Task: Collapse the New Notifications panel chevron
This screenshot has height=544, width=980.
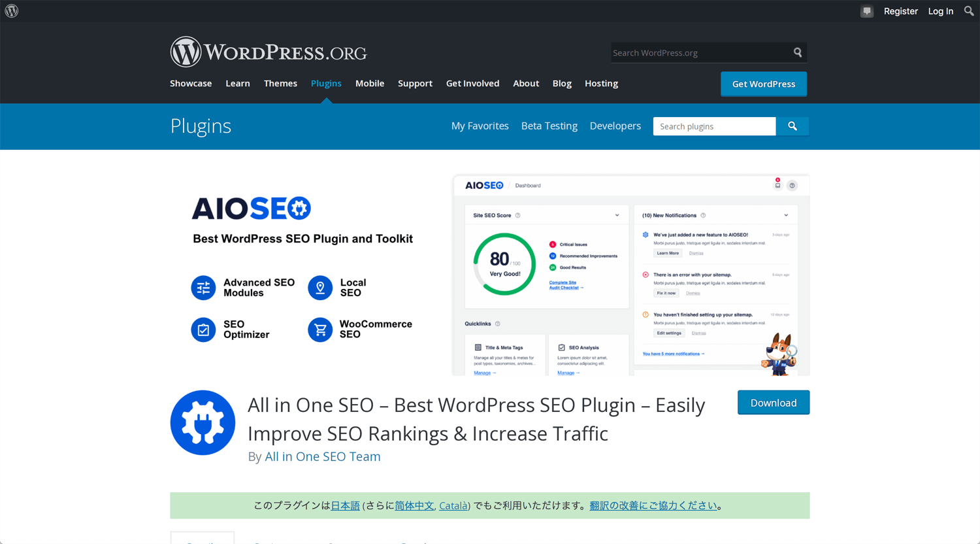Action: click(786, 215)
